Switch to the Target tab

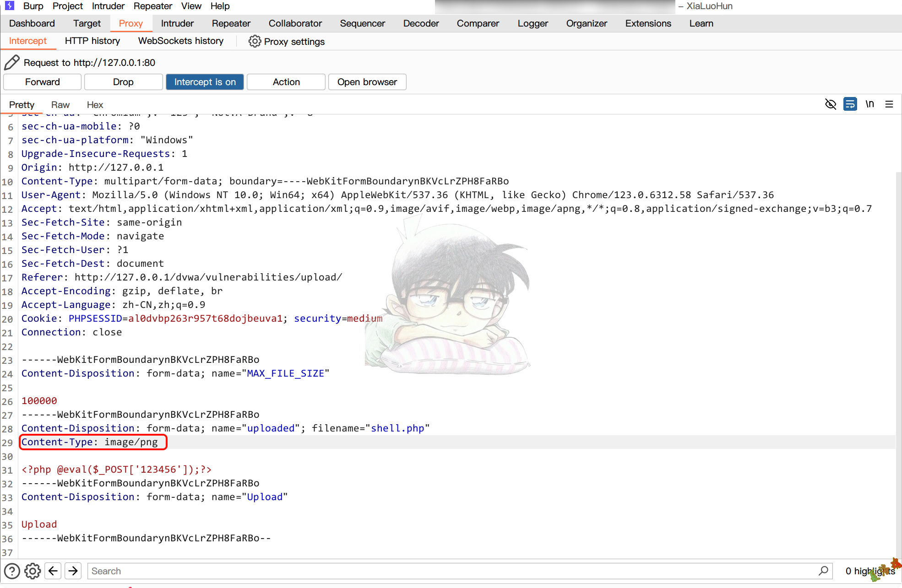tap(87, 23)
